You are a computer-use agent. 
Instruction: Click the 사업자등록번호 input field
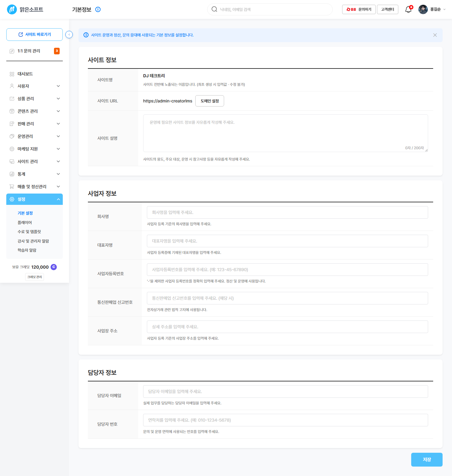pyautogui.click(x=288, y=270)
